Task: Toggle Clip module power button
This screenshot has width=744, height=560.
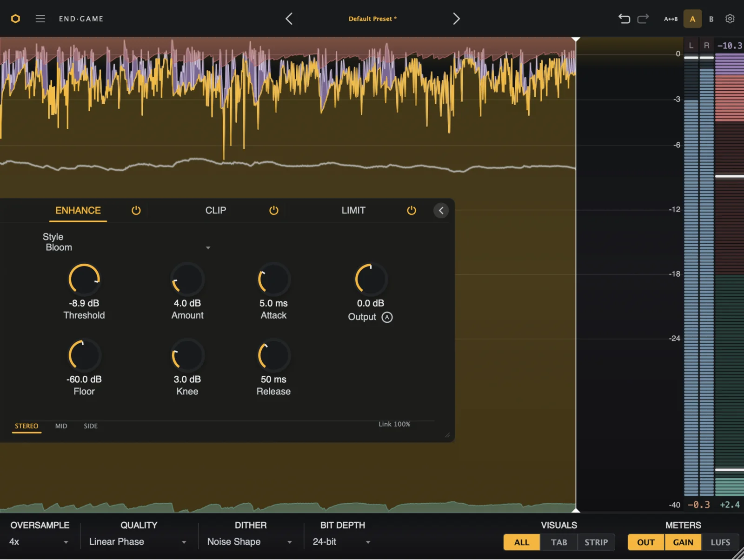Action: point(274,210)
